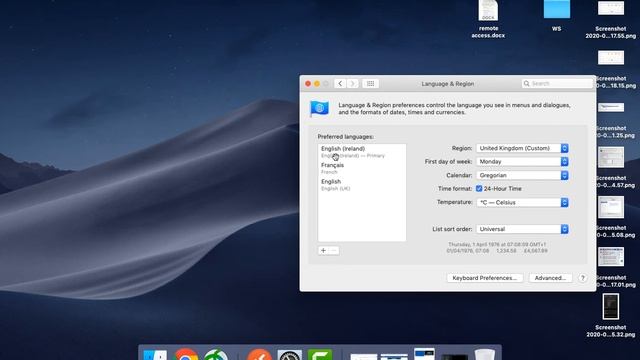This screenshot has height=360, width=640.
Task: Open the Trash in the Dock
Action: [484, 354]
